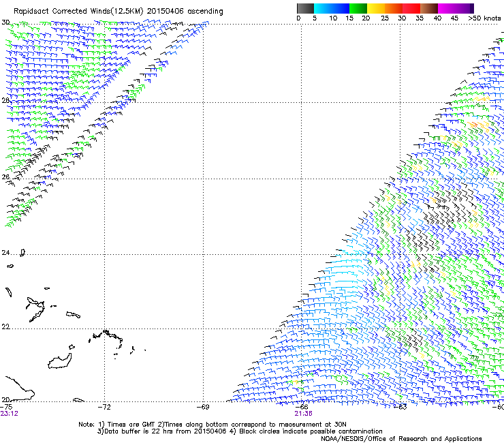
Task: Select the brown 35-40 knots legend swatch
Action: click(429, 8)
